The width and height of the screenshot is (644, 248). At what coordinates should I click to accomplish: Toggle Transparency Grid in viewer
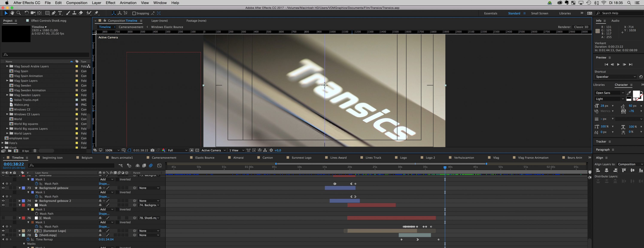coord(197,150)
